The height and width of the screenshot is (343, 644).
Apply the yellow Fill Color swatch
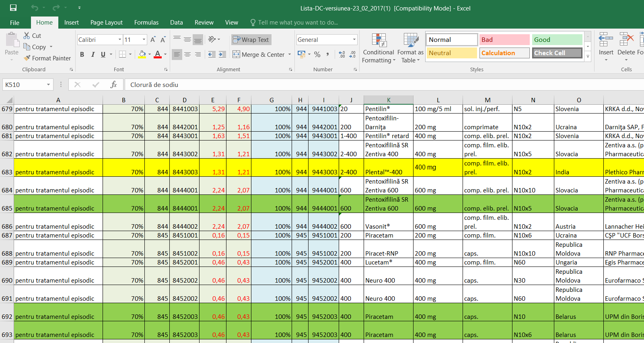click(142, 54)
